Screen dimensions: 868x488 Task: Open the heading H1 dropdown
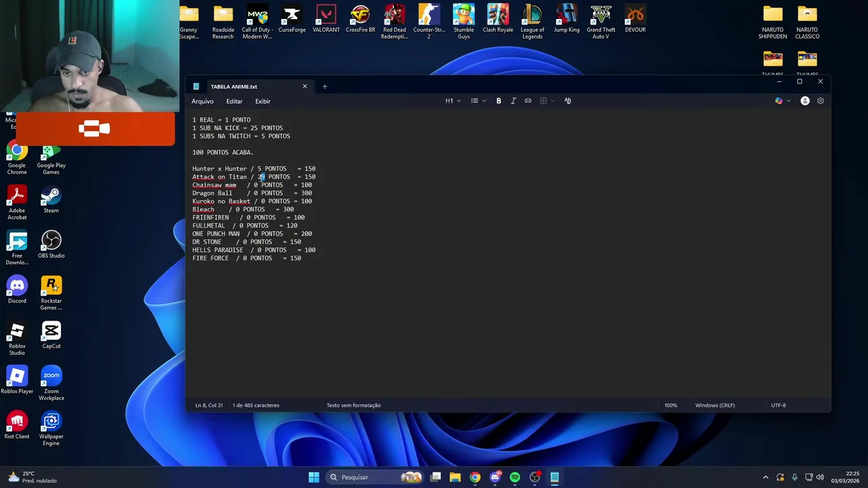[452, 101]
